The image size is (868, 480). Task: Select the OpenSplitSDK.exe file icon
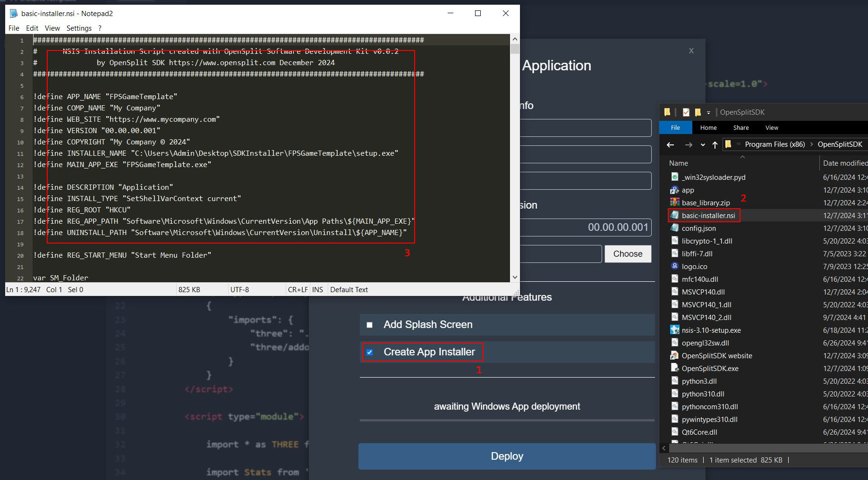(675, 368)
